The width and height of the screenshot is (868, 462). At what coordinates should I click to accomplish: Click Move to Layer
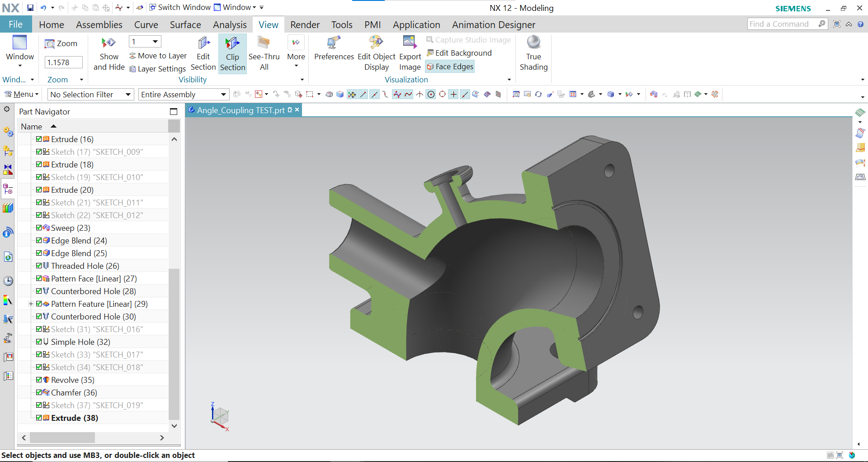pos(158,56)
